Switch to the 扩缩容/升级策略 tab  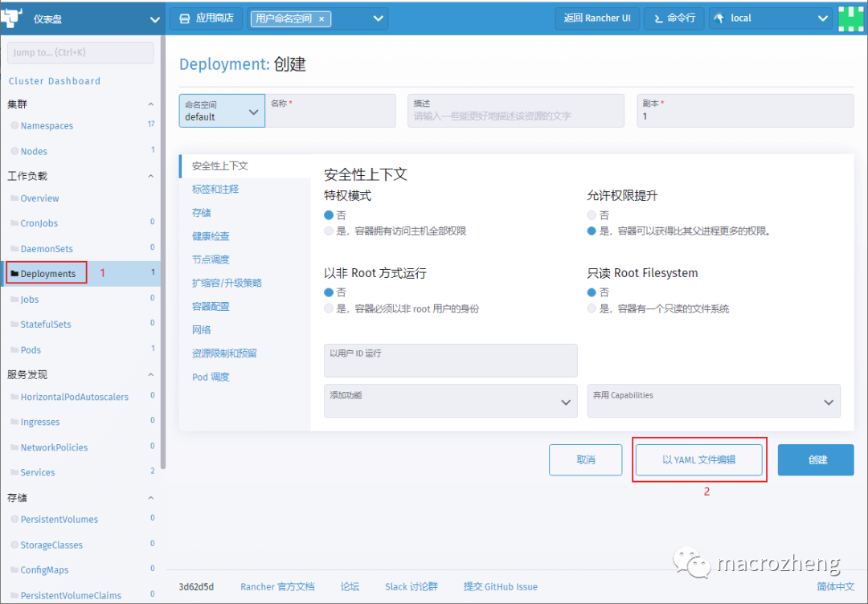click(227, 284)
